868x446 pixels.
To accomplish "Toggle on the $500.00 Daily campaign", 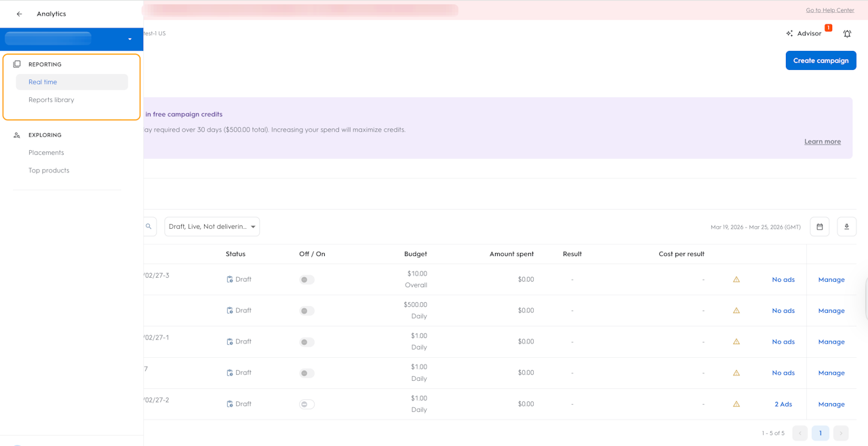I will [x=307, y=311].
